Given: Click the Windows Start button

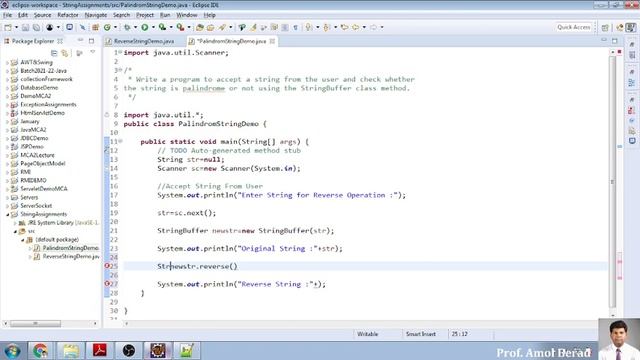Looking at the screenshot, I should tap(12, 351).
